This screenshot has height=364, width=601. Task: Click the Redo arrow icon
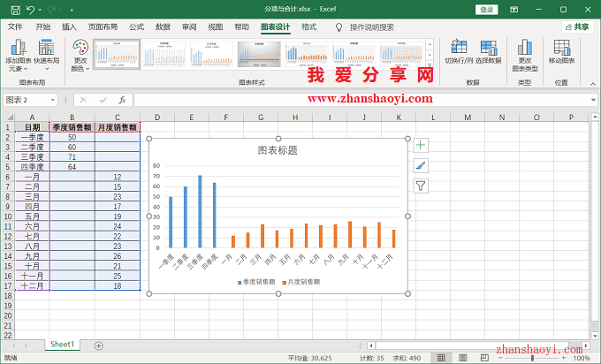[x=51, y=10]
